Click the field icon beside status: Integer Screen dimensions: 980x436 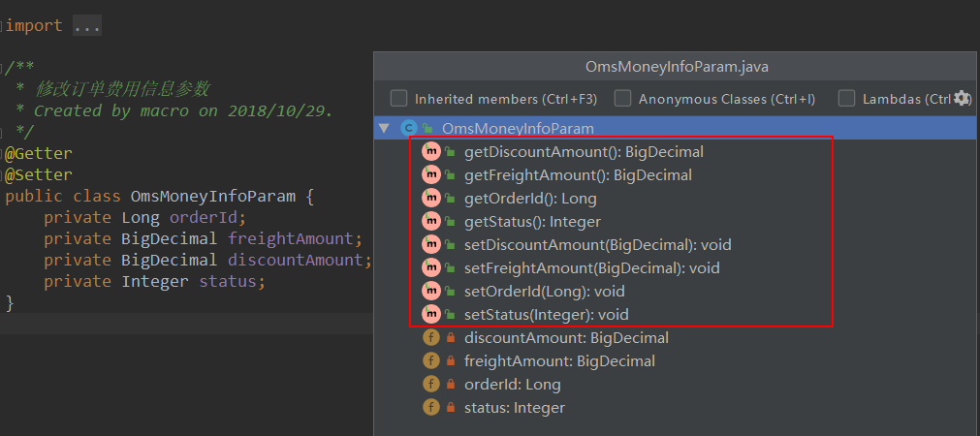coord(431,408)
